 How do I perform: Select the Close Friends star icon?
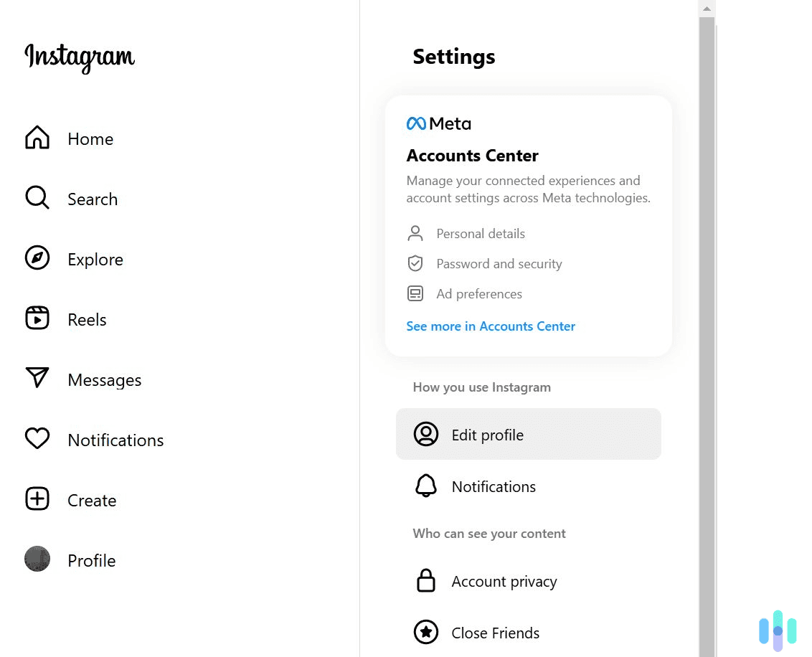427,632
